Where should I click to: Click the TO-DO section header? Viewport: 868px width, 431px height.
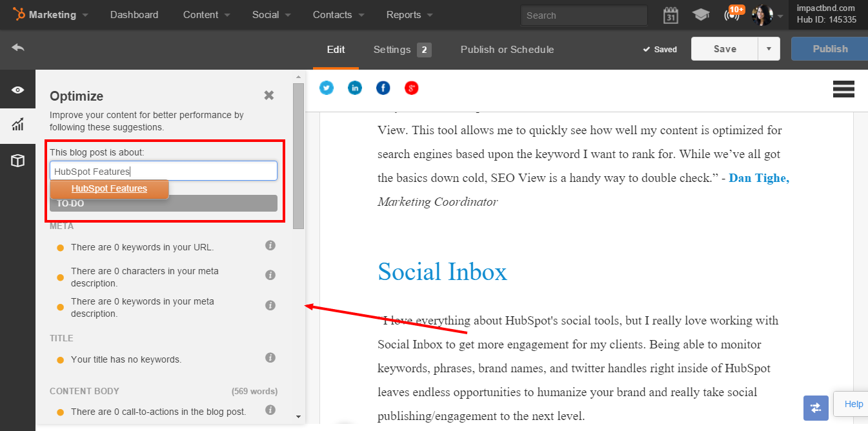pos(163,203)
